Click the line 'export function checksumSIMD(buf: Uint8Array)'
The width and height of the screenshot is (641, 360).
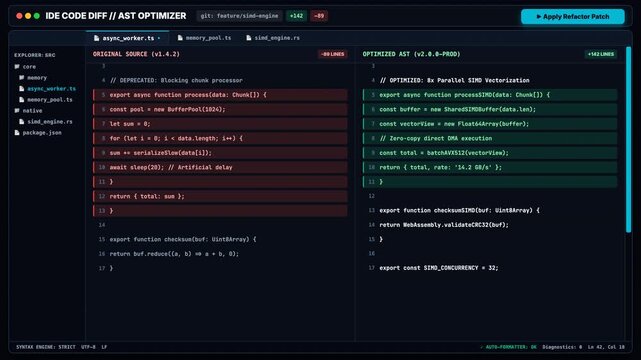tap(490, 210)
